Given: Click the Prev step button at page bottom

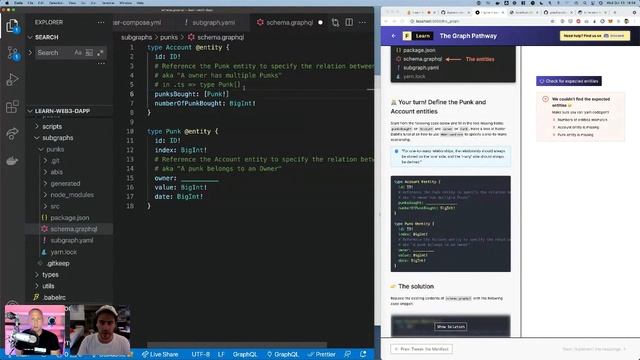Looking at the screenshot, I should click(421, 349).
